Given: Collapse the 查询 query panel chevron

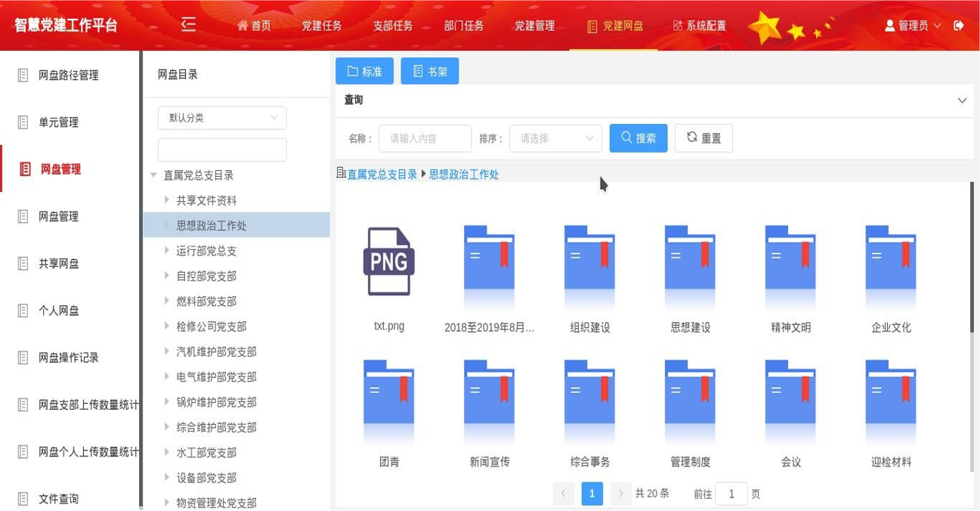Looking at the screenshot, I should coord(962,101).
